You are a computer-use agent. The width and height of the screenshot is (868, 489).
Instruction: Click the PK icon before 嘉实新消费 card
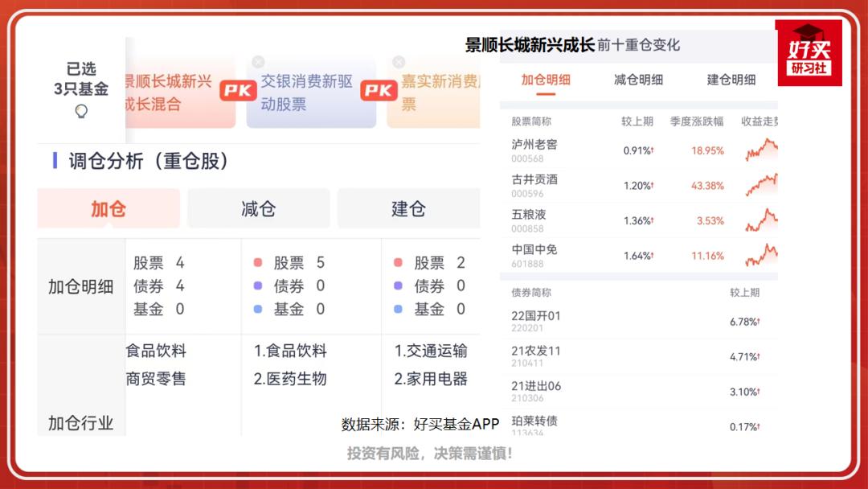pyautogui.click(x=378, y=91)
